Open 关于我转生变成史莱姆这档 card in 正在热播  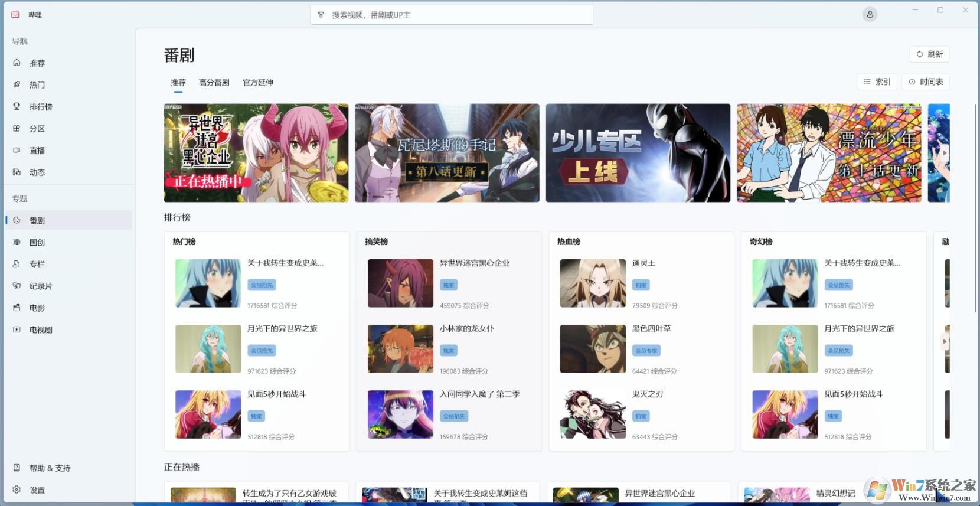tap(447, 493)
